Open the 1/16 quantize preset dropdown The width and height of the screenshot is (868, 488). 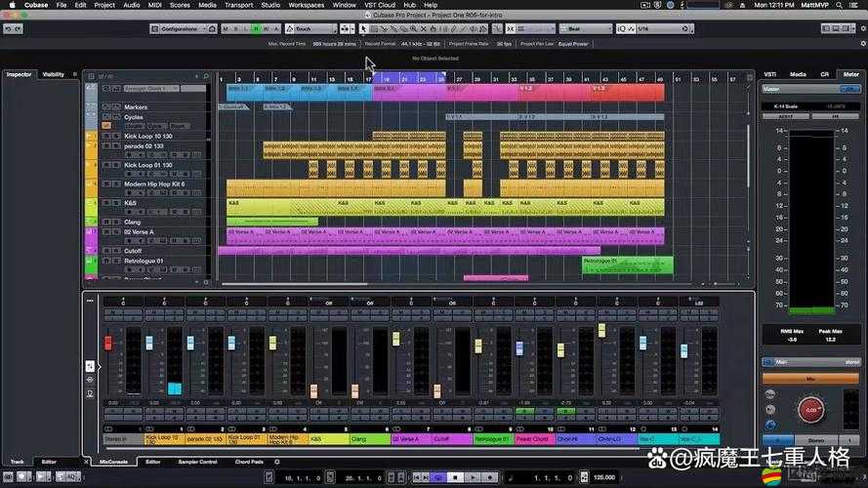click(662, 28)
